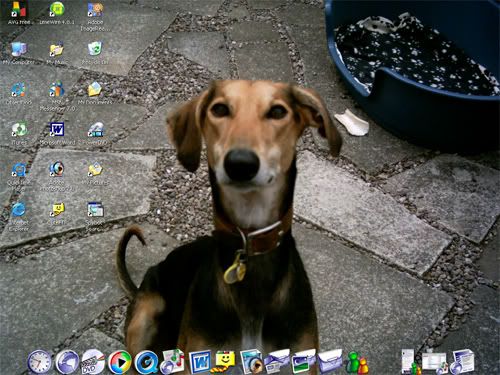Launch MSN Messenger buddies icon in the dock
Viewport: 500px width, 375px height.
357,362
